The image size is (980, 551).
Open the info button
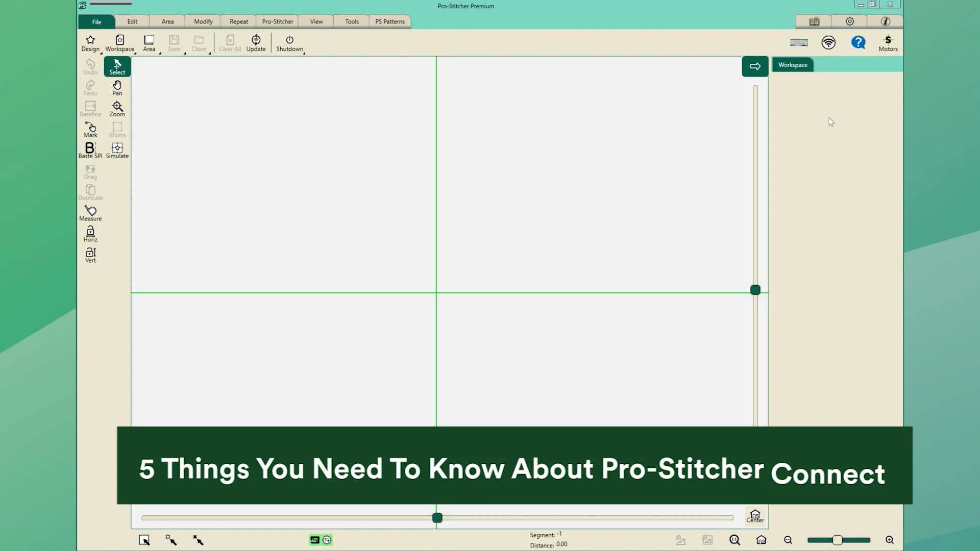[886, 21]
